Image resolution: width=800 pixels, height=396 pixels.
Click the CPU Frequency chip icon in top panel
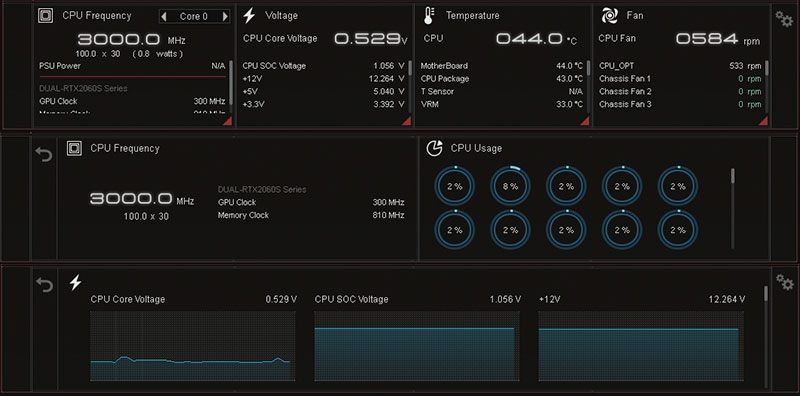coord(45,16)
